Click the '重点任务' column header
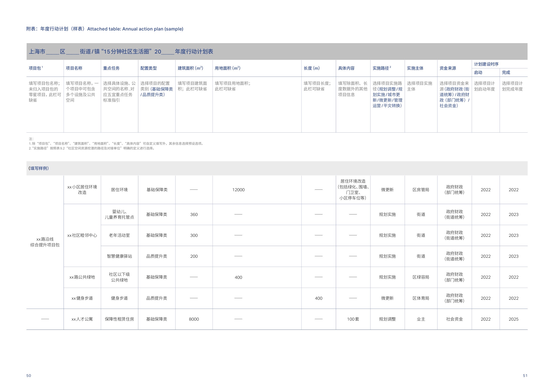 coord(111,68)
